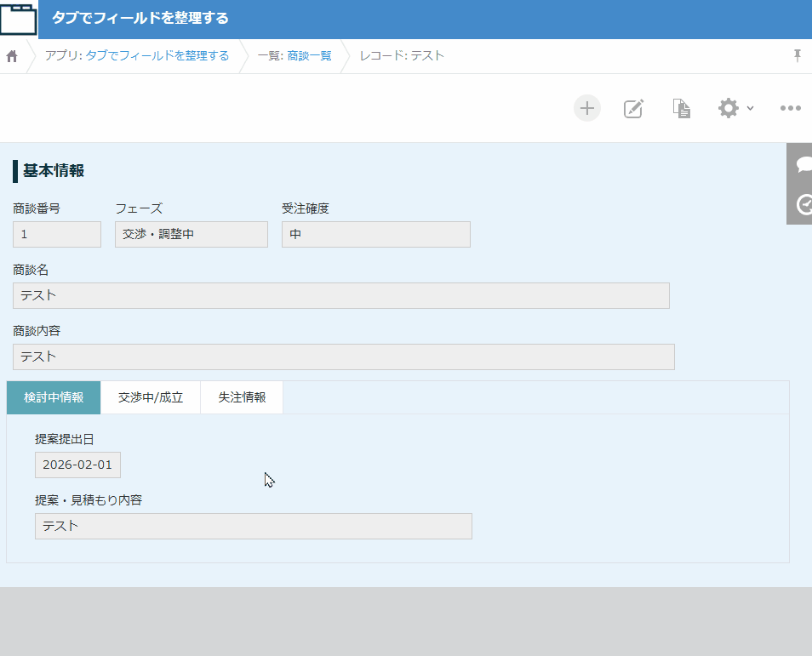The width and height of the screenshot is (812, 656).
Task: Edit the record with pencil icon
Action: pyautogui.click(x=633, y=108)
